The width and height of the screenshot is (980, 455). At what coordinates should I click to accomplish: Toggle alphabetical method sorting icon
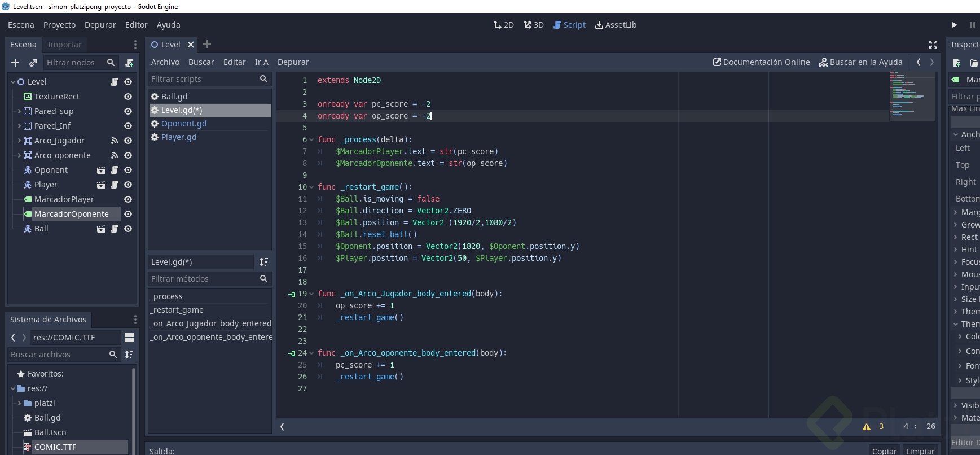263,262
